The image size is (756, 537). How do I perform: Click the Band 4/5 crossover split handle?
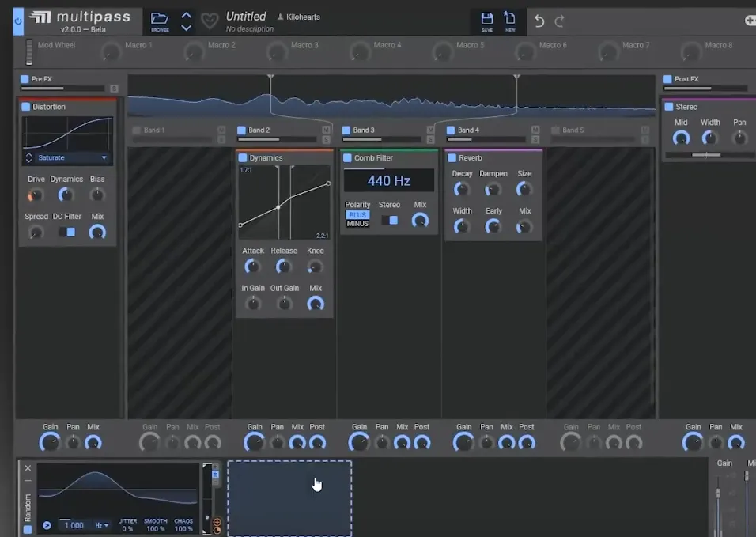pyautogui.click(x=517, y=78)
